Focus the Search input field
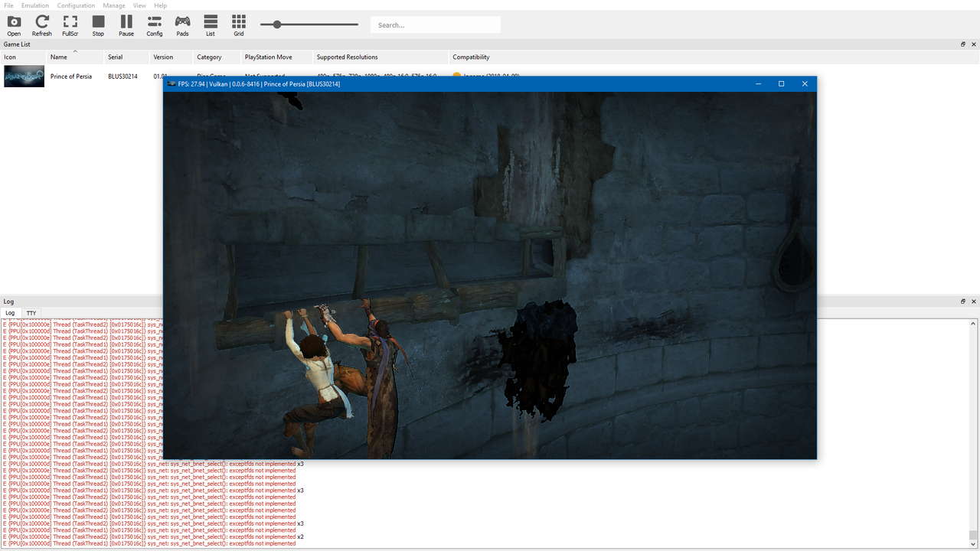 [436, 25]
